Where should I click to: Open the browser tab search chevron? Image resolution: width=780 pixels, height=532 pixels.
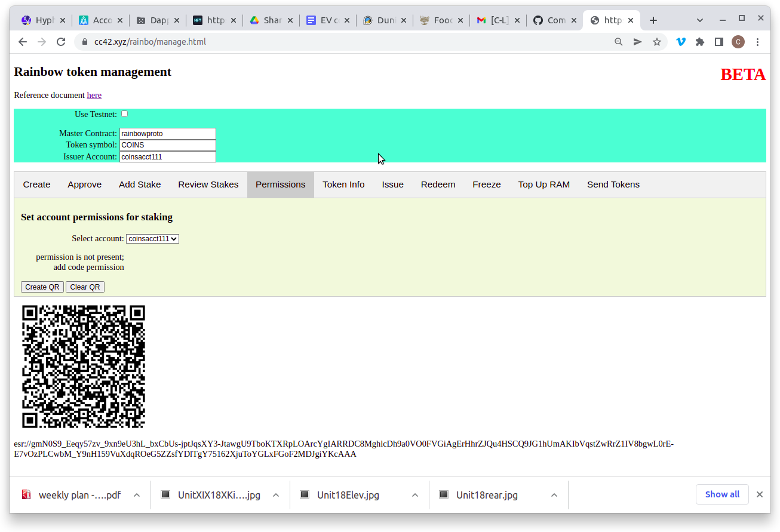click(699, 19)
